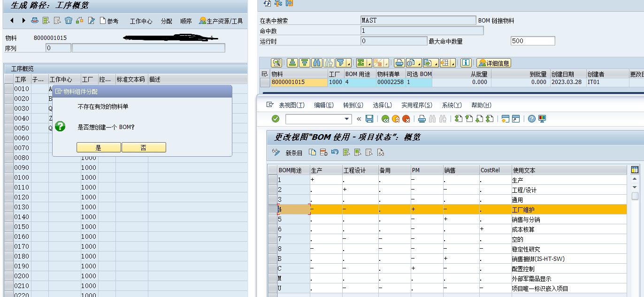Click the 分配 allocation button
The image size is (644, 297).
coord(167,21)
